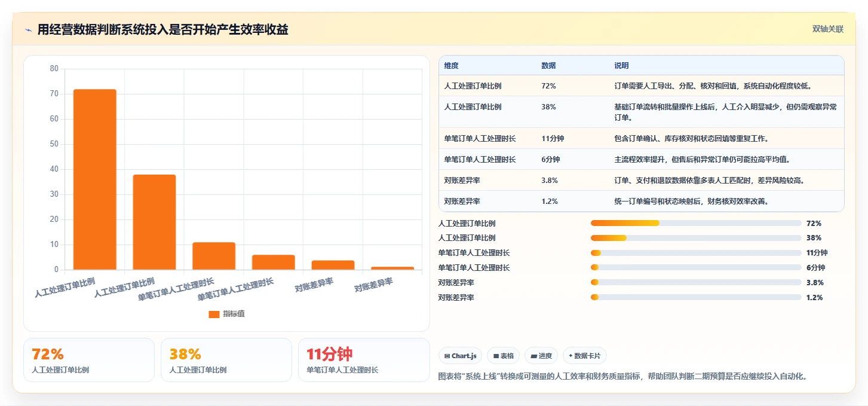Click the y-axis label 80 on the chart
This screenshot has width=868, height=406.
54,69
